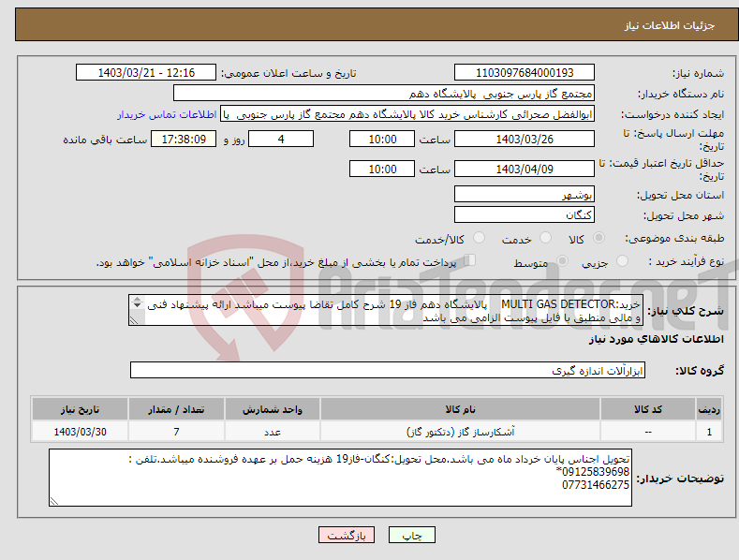
Task: Click the بازگشت (back) button
Action: (x=347, y=535)
